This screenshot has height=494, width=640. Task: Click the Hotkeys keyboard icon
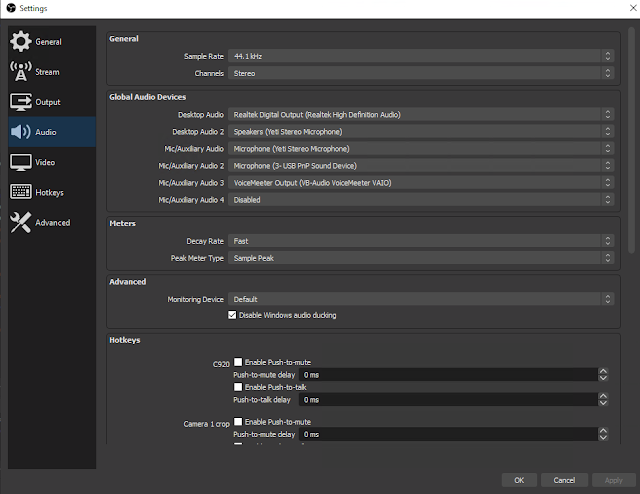[x=20, y=191]
